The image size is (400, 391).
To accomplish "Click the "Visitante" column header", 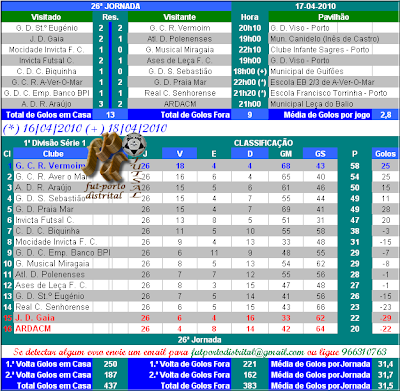I will pos(179,17).
